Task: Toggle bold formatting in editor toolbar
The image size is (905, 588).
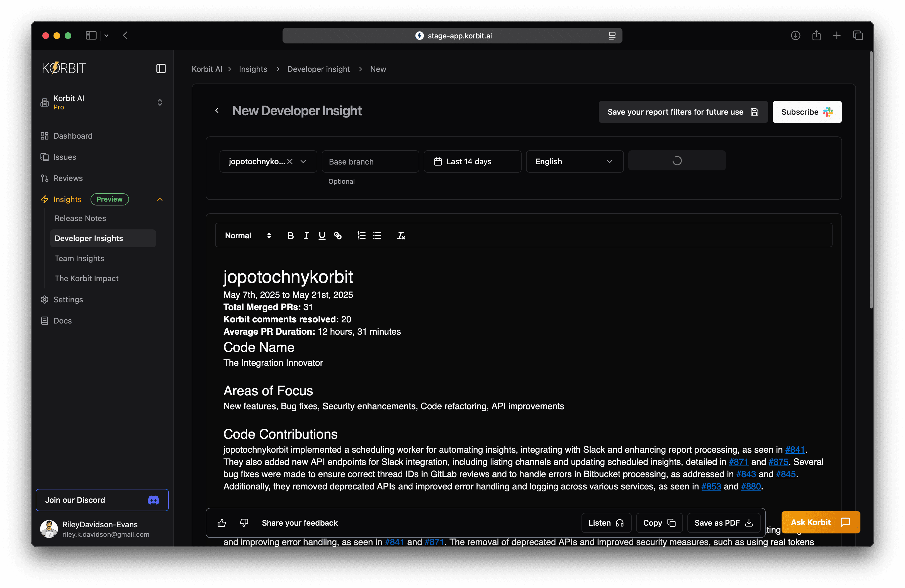Action: 291,236
